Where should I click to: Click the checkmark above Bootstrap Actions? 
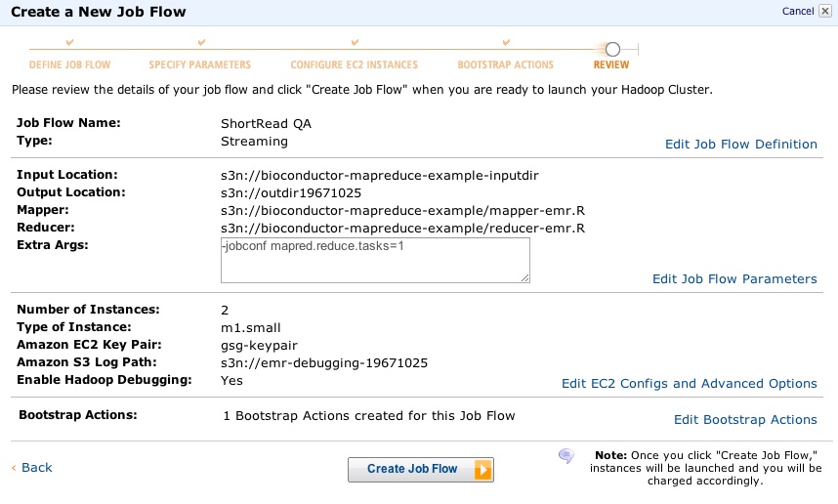506,43
